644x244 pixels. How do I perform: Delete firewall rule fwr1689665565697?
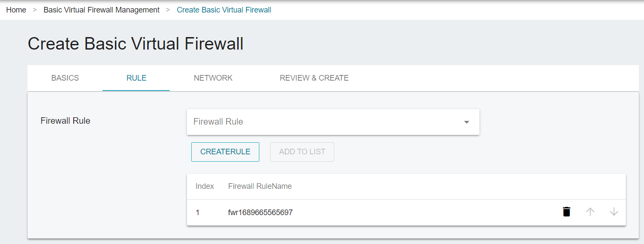566,212
